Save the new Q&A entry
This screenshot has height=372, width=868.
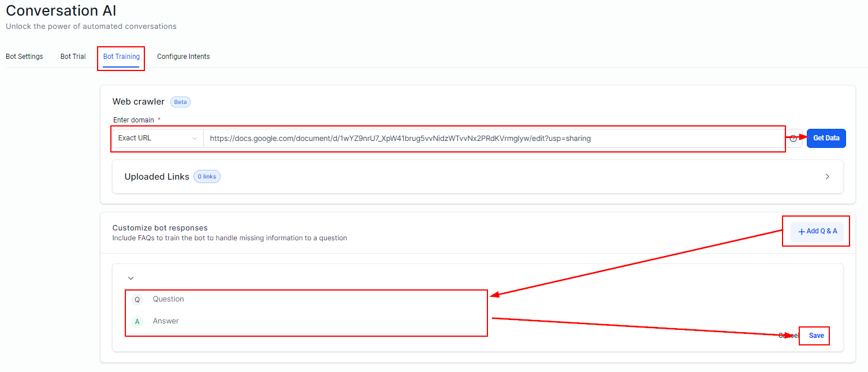click(x=816, y=336)
